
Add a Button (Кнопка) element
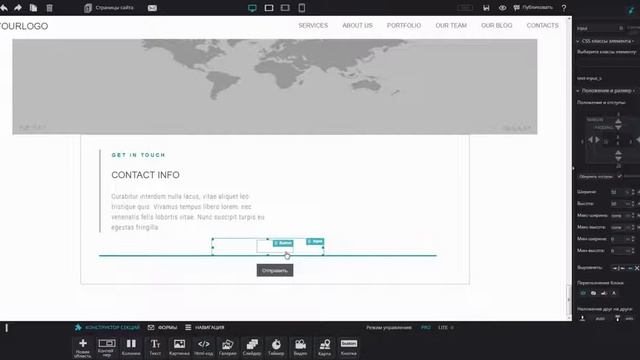349,348
